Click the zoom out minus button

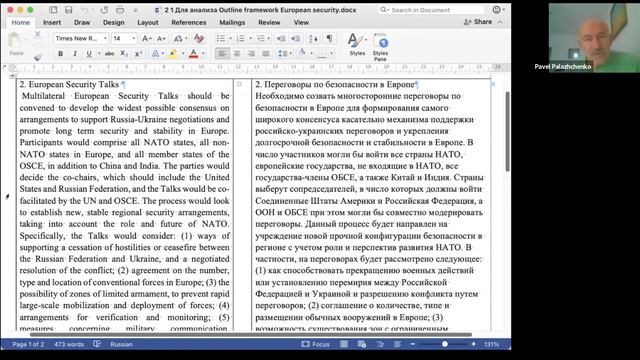click(413, 344)
